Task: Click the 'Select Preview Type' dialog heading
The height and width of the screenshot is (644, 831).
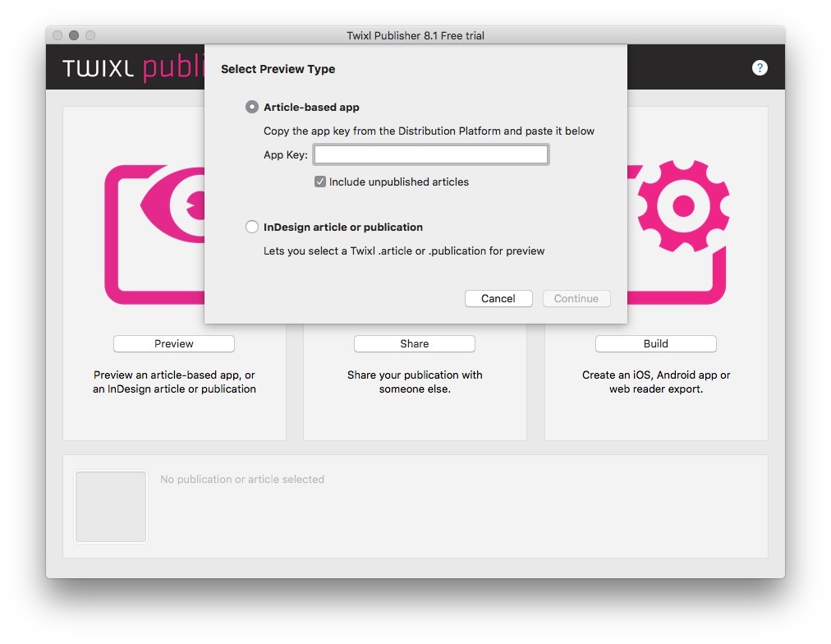Action: pos(278,70)
